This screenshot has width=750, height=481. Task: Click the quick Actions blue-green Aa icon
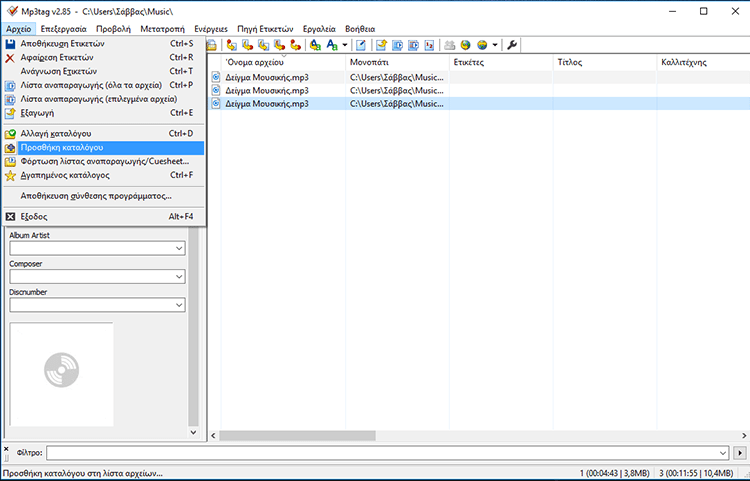[332, 45]
